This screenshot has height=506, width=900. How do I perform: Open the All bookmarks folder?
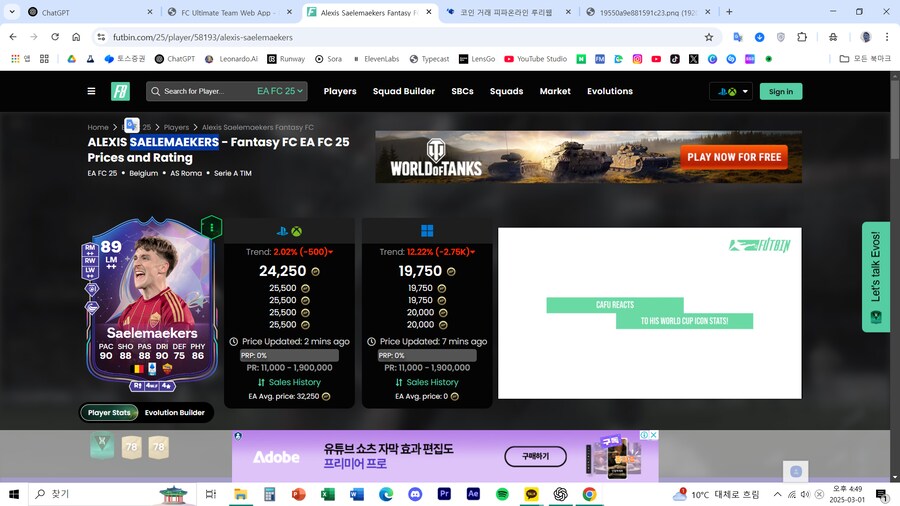tap(865, 59)
